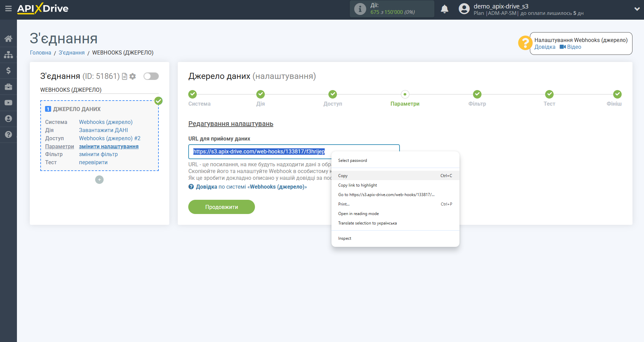Open the user profile sidebar icon
The width and height of the screenshot is (644, 342).
click(8, 119)
